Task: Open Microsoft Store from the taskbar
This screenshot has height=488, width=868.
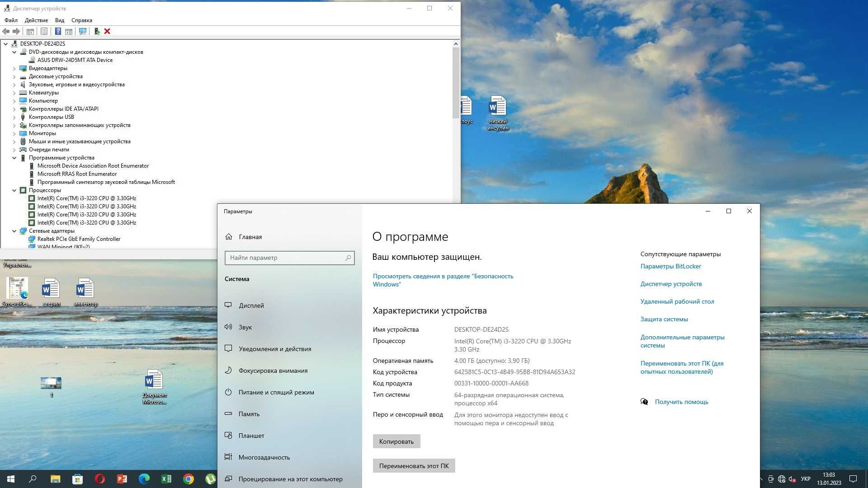Action: 77,479
